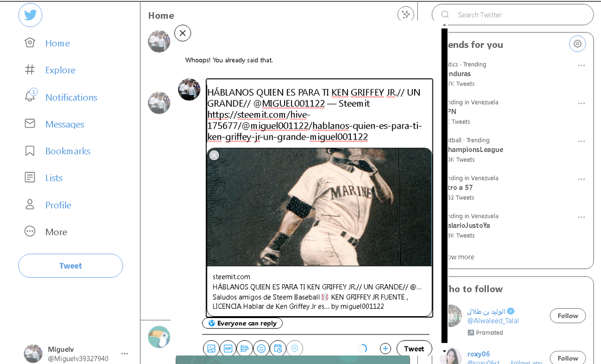
Task: Open options for second Venezuela trend
Action: [x=582, y=103]
